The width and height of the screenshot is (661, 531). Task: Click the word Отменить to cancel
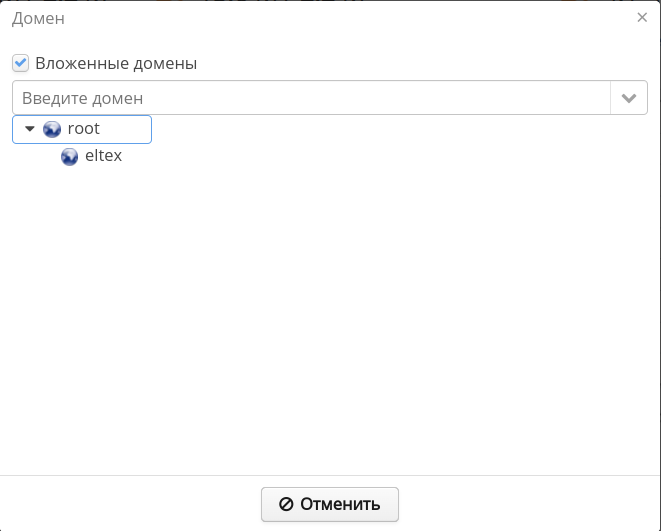340,504
